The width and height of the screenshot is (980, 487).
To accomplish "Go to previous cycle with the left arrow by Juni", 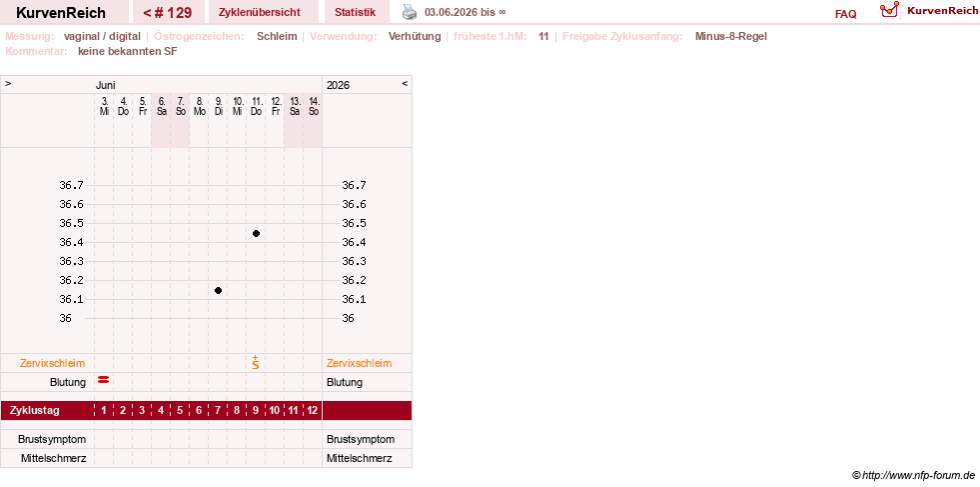I will (8, 83).
